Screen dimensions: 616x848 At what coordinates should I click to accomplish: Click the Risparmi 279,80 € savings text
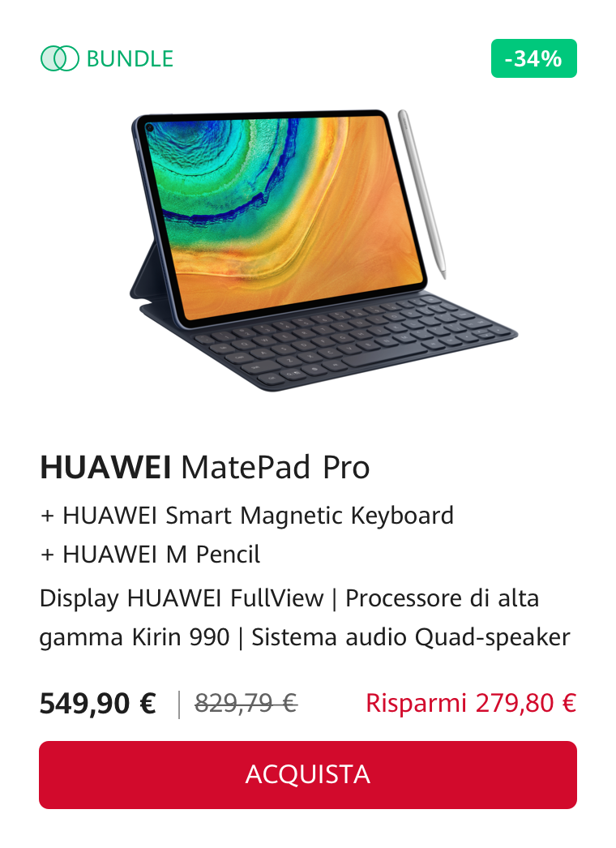point(471,703)
